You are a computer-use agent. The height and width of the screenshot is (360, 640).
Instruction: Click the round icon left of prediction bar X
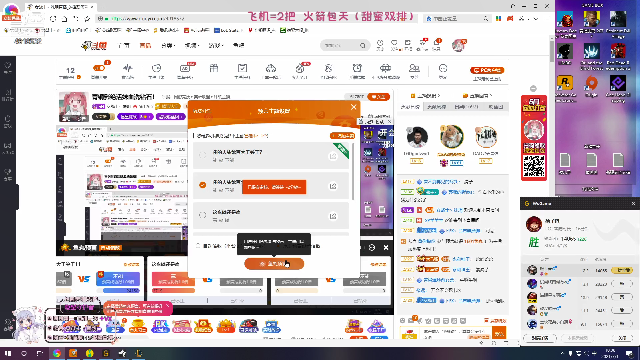(x=371, y=247)
